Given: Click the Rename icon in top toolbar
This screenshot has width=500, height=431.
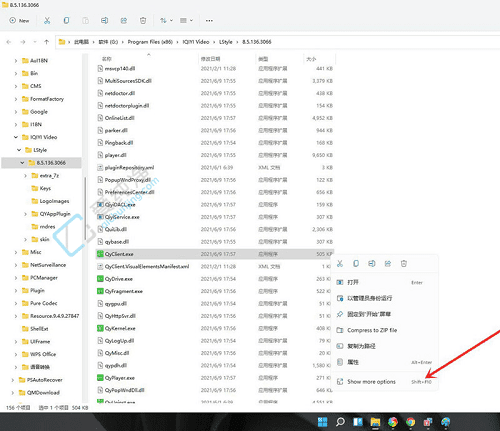Looking at the screenshot, I should (104, 21).
